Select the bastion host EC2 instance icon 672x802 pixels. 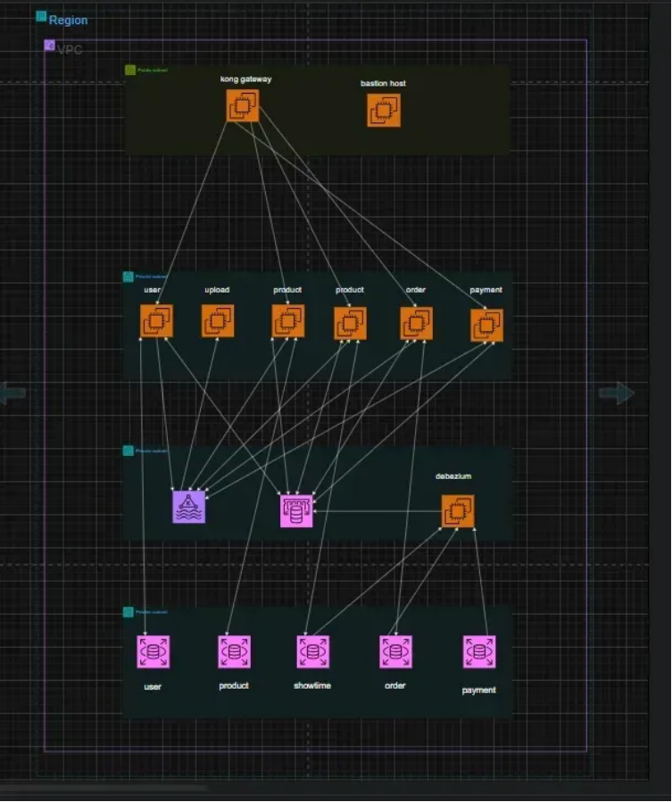click(x=384, y=110)
